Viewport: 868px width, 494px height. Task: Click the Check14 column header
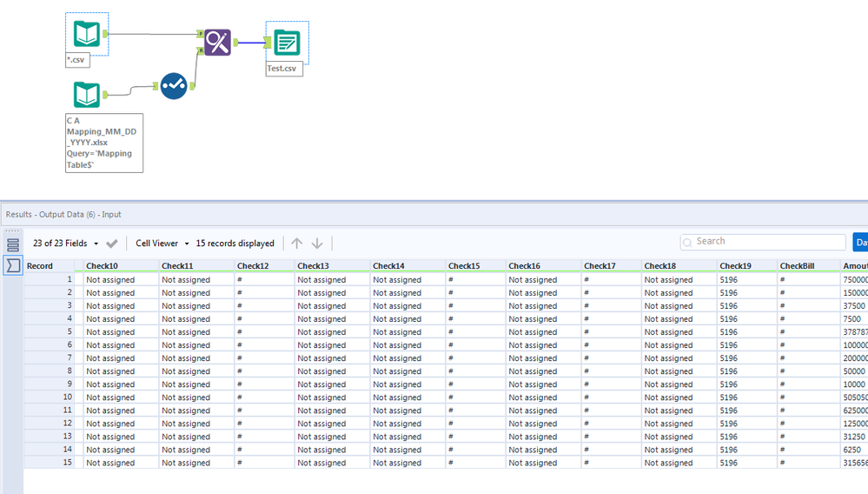coord(408,266)
